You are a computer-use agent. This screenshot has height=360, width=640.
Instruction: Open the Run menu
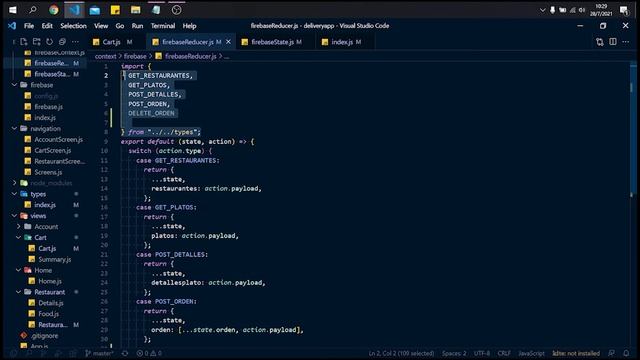coord(138,26)
